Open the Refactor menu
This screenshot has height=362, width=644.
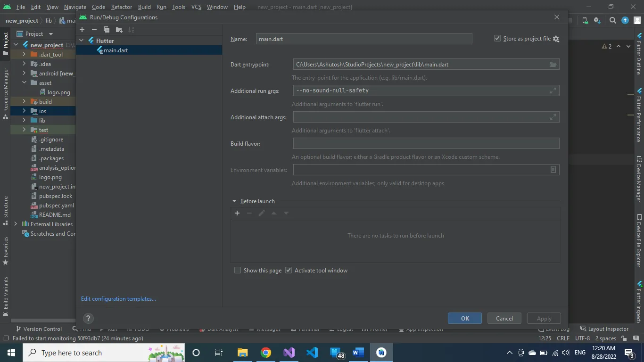122,7
